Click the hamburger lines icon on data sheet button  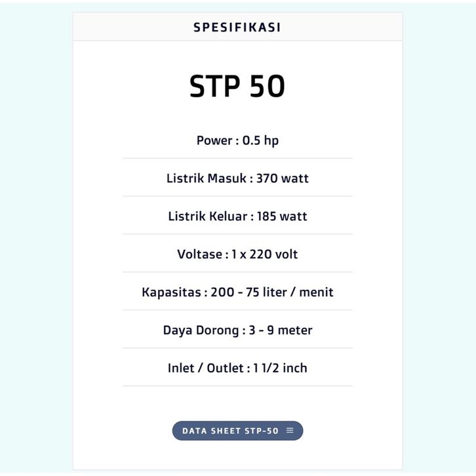[x=290, y=431]
